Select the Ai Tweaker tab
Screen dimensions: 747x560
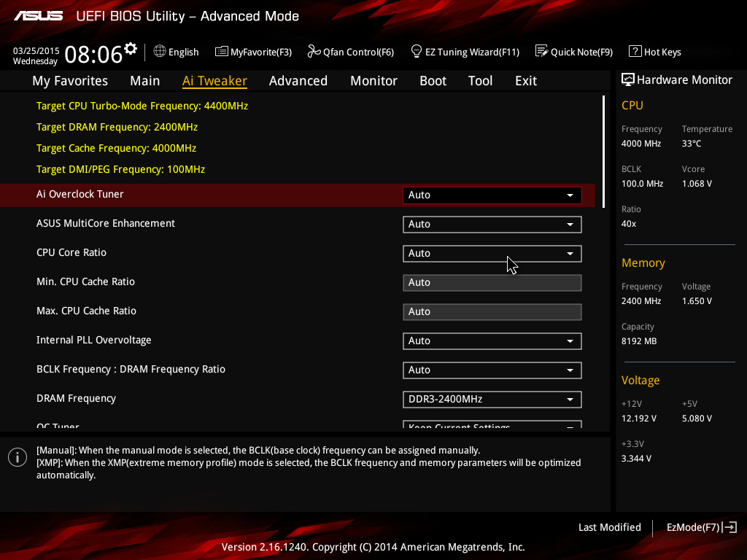click(214, 81)
